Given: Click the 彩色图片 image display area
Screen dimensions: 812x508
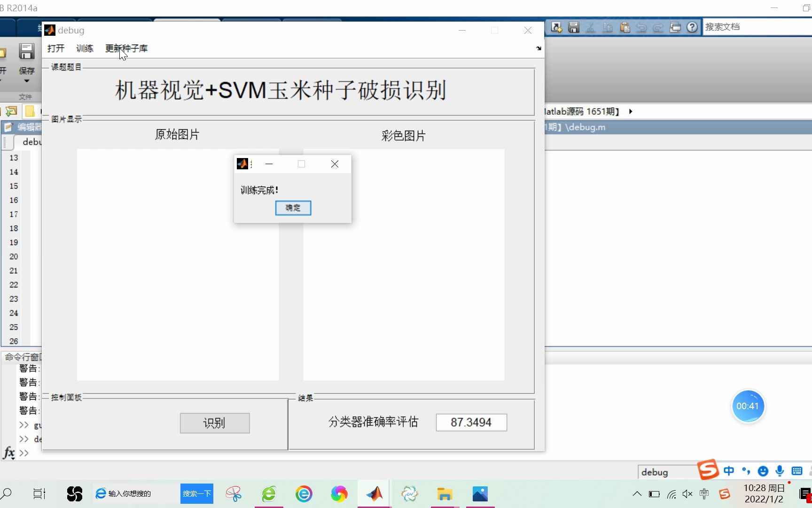Looking at the screenshot, I should [x=404, y=264].
